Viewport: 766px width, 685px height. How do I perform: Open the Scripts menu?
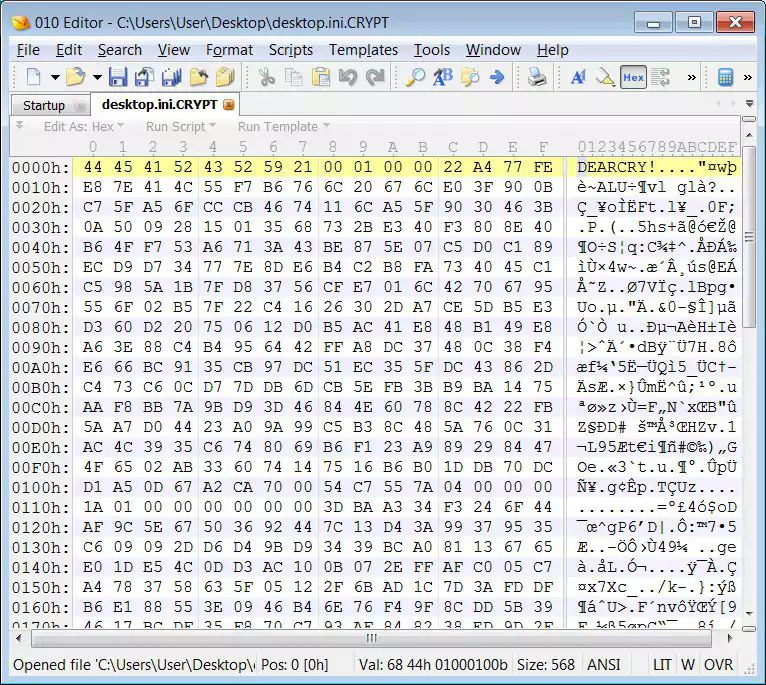coord(291,50)
